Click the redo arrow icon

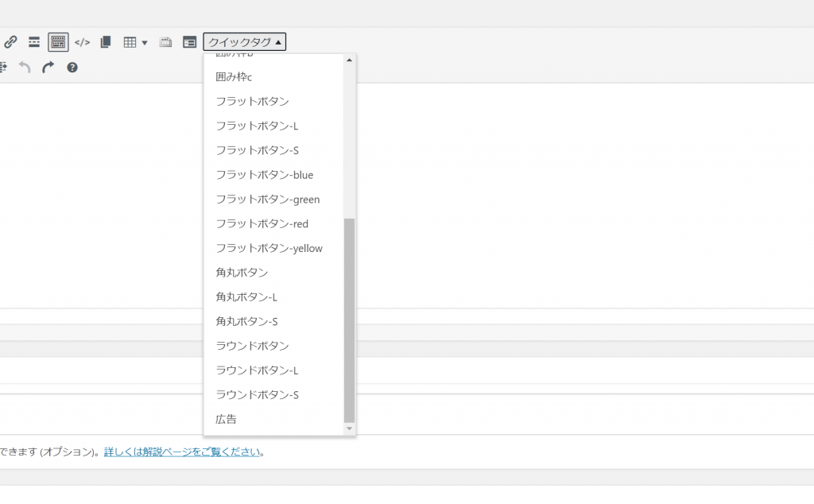(x=47, y=68)
